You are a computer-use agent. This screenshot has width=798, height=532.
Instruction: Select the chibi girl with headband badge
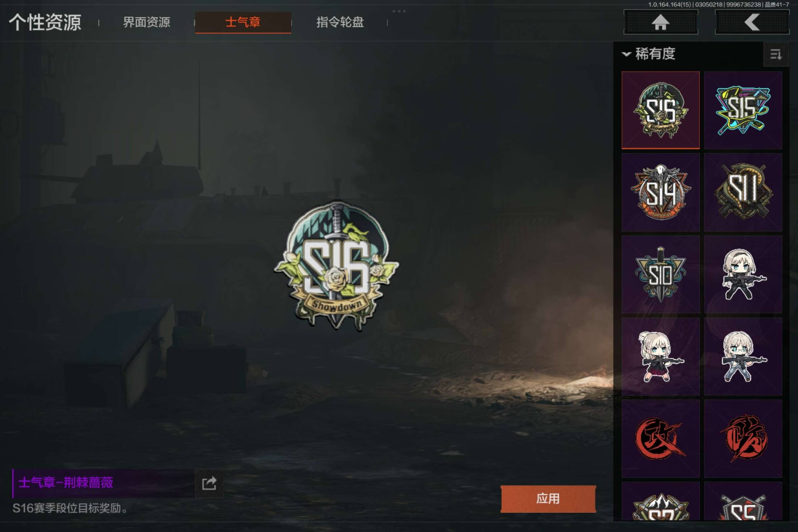[x=743, y=275]
